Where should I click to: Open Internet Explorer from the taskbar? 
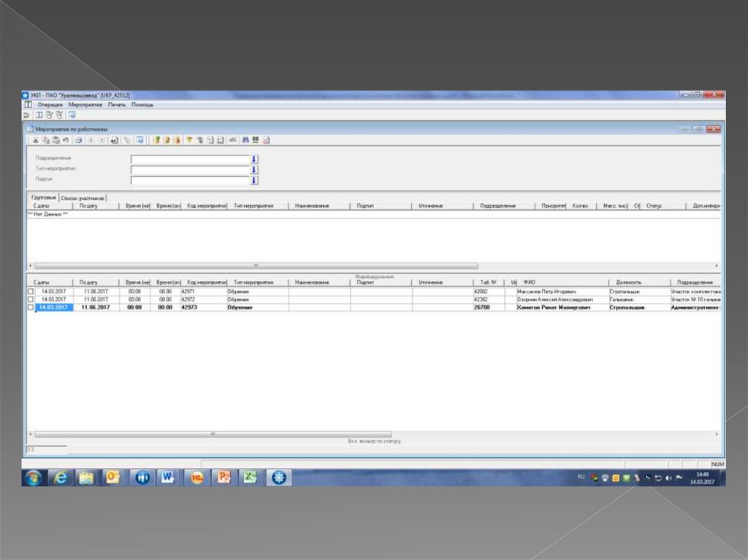pos(60,477)
